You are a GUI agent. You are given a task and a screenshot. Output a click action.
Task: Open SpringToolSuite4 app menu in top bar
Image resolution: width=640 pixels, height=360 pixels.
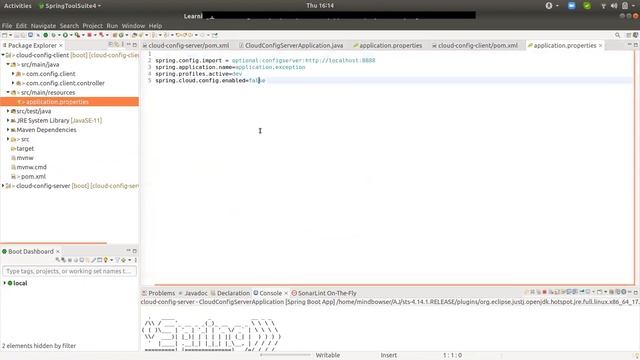(70, 6)
